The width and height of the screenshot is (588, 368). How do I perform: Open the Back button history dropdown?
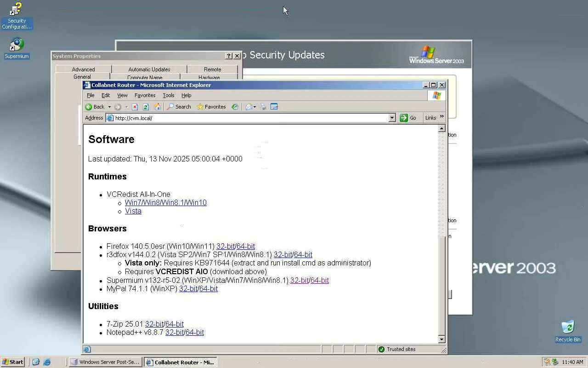click(109, 107)
